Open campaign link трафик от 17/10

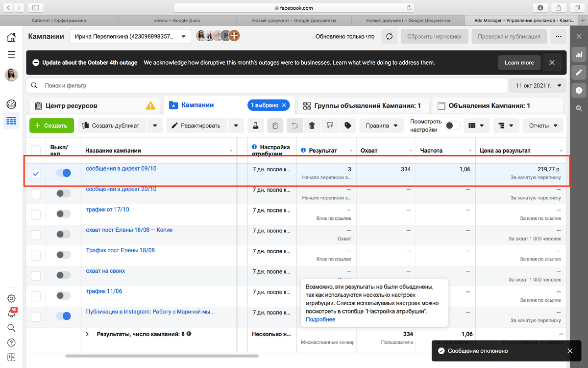pyautogui.click(x=108, y=210)
